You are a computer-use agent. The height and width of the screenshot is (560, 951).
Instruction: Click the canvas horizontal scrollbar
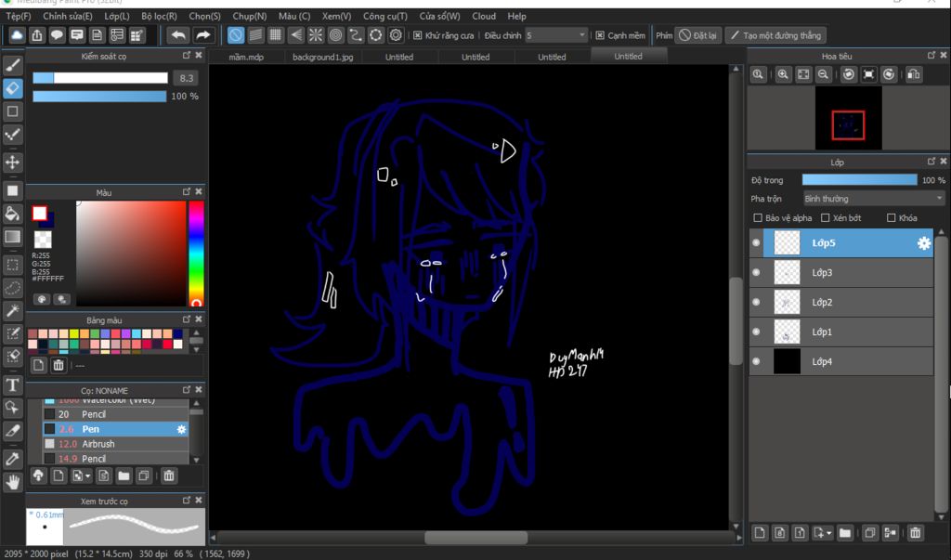point(475,538)
